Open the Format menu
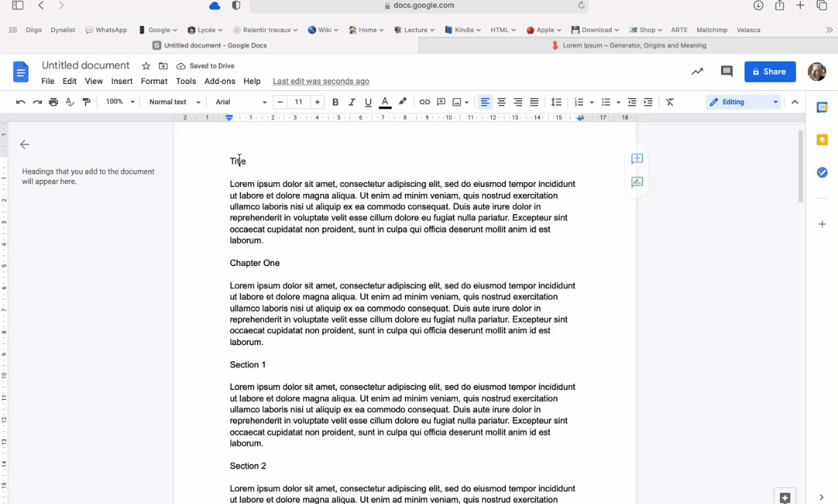Image resolution: width=838 pixels, height=504 pixels. click(x=154, y=81)
